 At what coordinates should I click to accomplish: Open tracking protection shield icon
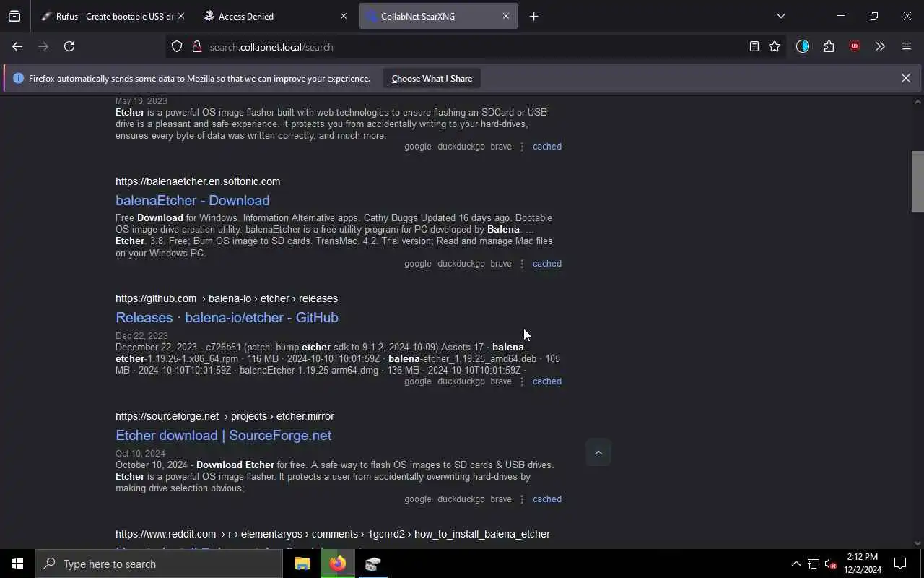pyautogui.click(x=177, y=47)
